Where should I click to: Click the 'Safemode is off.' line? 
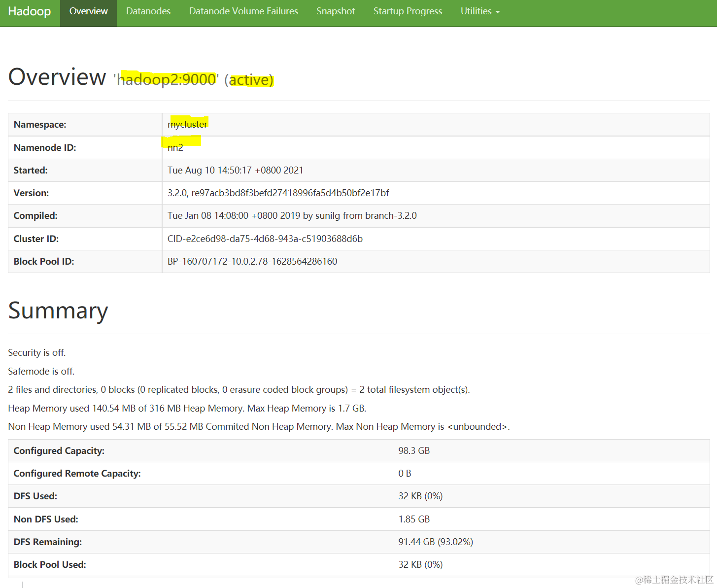(x=41, y=371)
